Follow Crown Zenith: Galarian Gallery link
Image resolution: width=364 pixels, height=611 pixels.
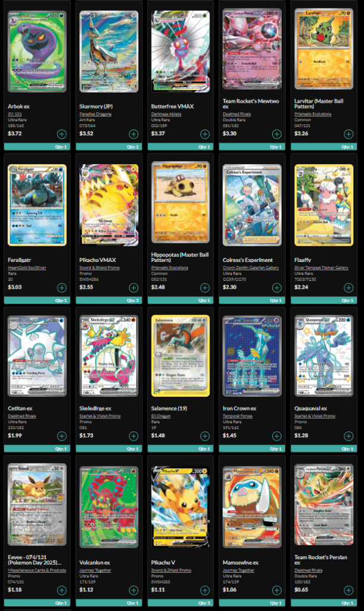click(x=251, y=268)
